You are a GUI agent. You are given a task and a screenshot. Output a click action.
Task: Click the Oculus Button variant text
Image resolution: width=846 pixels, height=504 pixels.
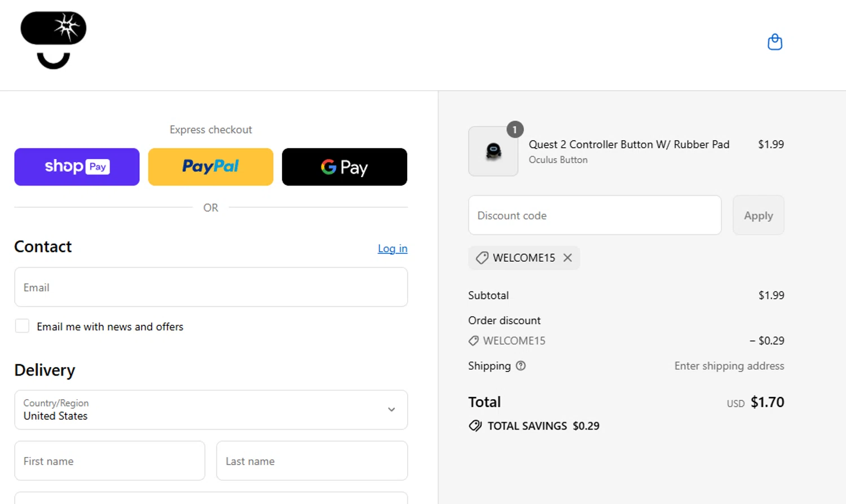click(558, 160)
